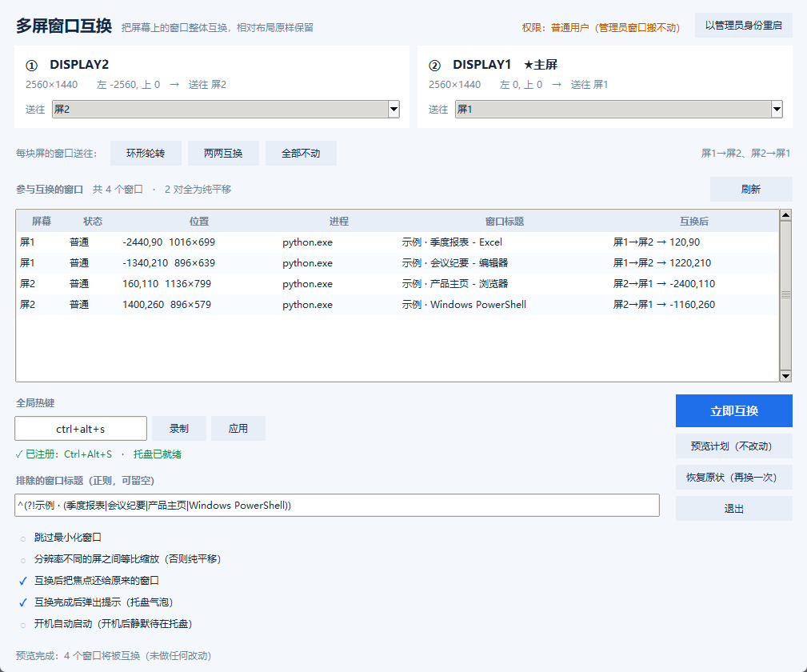Viewport: 807px width, 672px height.
Task: Select row 示例 · Windows PowerShell
Action: point(398,304)
